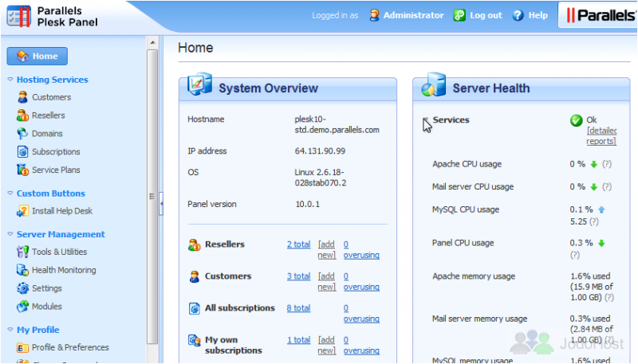Viewport: 638px width, 364px height.
Task: Click the Parallels brand logo at top right
Action: pyautogui.click(x=601, y=15)
